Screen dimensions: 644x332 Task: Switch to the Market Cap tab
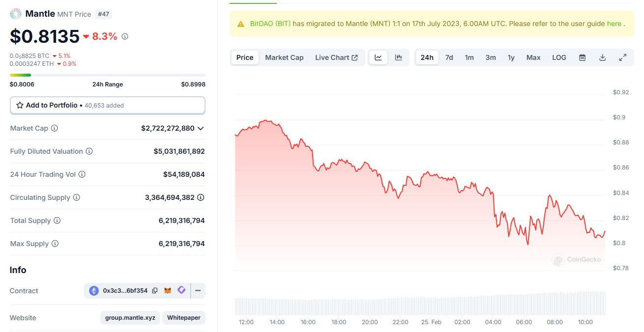[284, 57]
